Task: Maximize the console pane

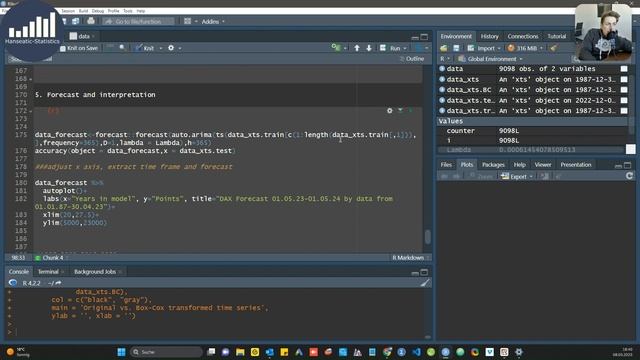Action: [x=424, y=272]
